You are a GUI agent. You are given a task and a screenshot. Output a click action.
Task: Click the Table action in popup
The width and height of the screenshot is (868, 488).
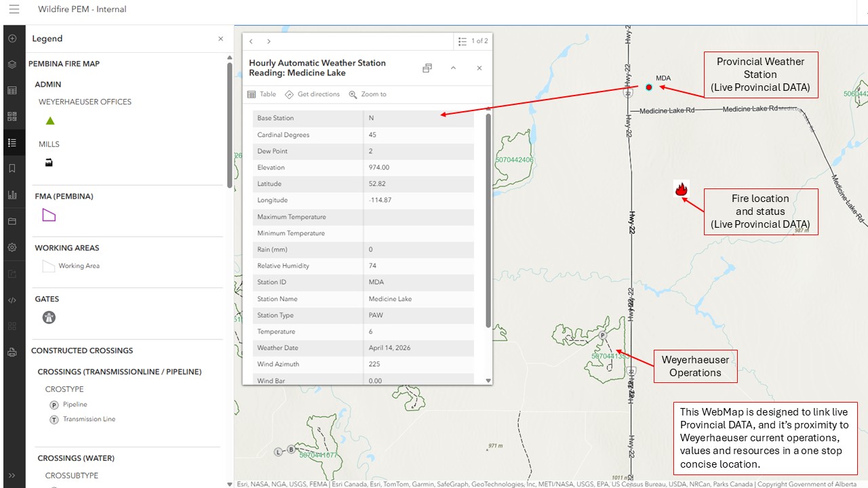pos(262,94)
